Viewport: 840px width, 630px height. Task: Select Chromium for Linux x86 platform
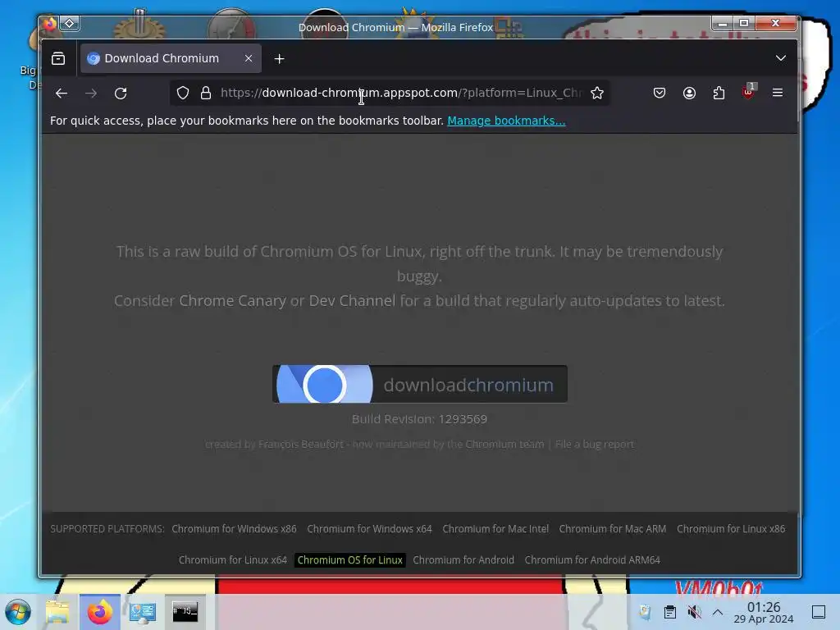click(731, 529)
